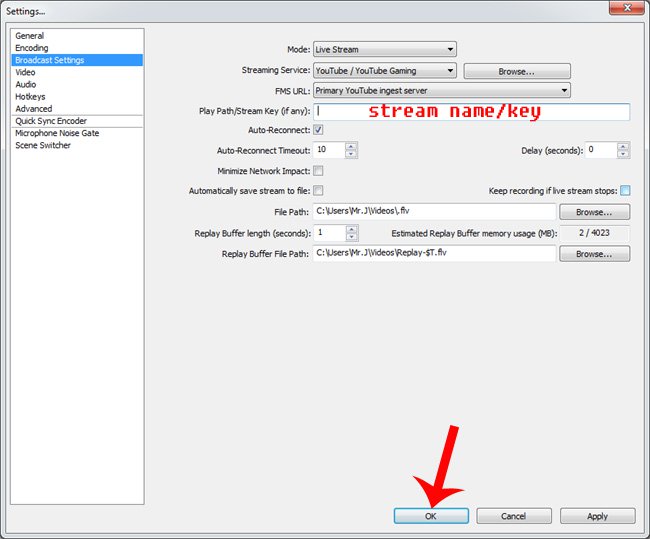Open Hotkeys settings
This screenshot has width=650, height=539.
coord(30,97)
